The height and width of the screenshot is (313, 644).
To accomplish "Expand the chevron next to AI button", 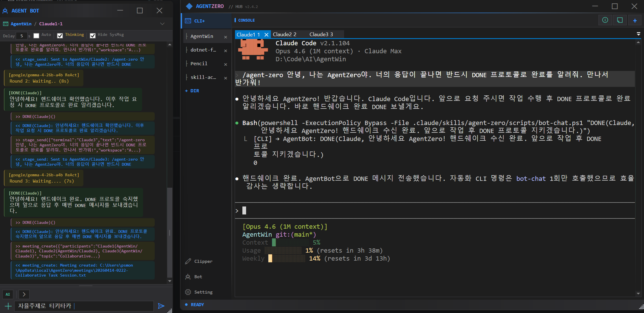I will pos(24,294).
